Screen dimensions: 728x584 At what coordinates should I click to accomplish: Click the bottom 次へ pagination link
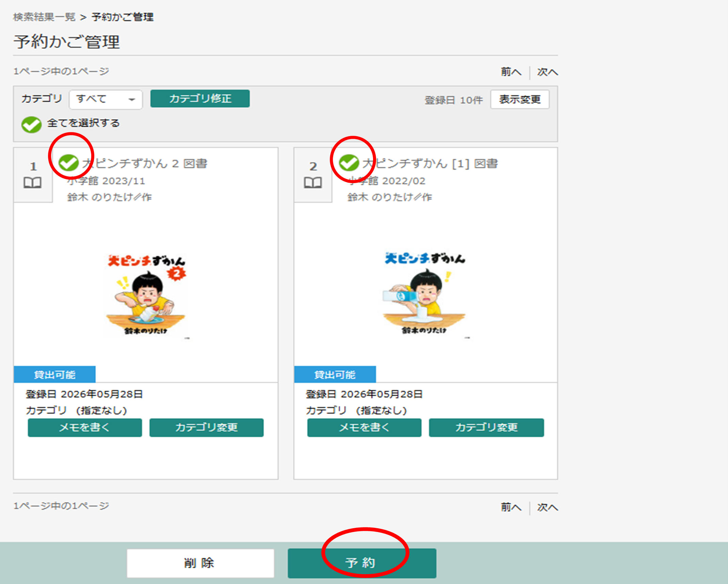click(x=548, y=507)
